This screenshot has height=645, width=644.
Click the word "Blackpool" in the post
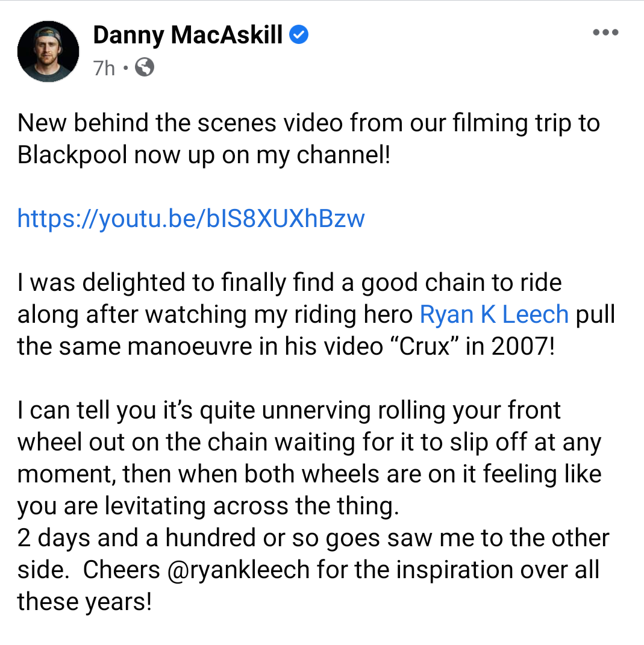(72, 155)
